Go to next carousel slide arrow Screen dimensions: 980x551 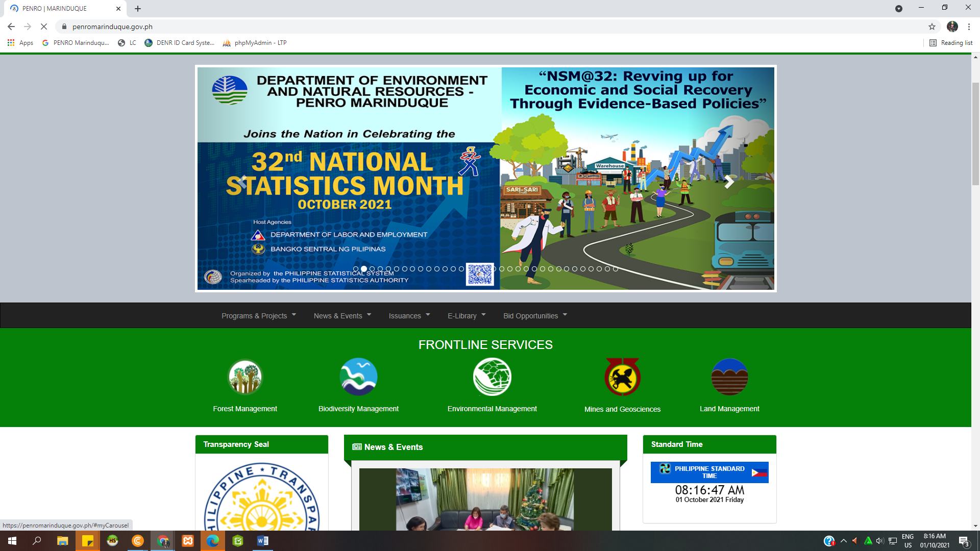point(729,181)
